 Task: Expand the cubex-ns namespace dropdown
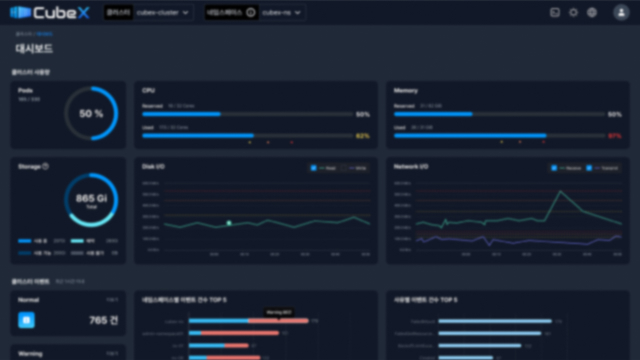(281, 13)
